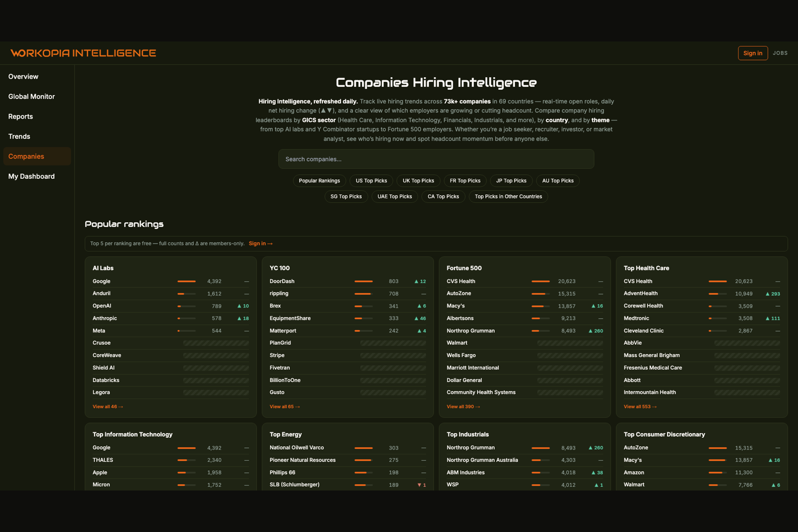Open DoorDash in the YC 100 list
The image size is (798, 532).
point(348,281)
